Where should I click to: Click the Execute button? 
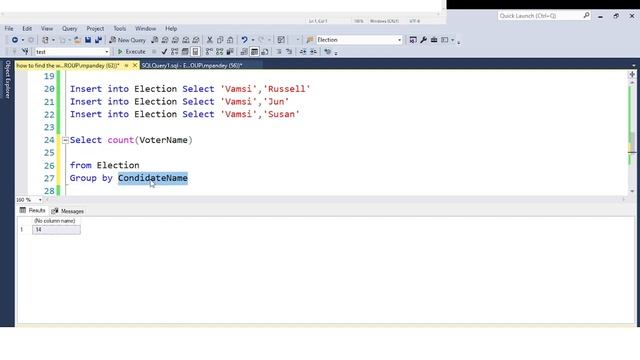click(x=131, y=52)
